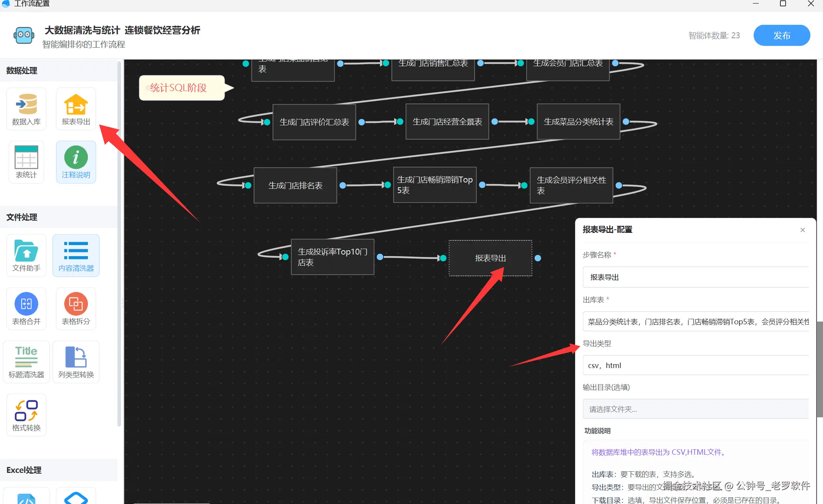Viewport: 823px width, 504px height.
Task: Click the right-side vertical scrollbar
Action: tap(819, 369)
